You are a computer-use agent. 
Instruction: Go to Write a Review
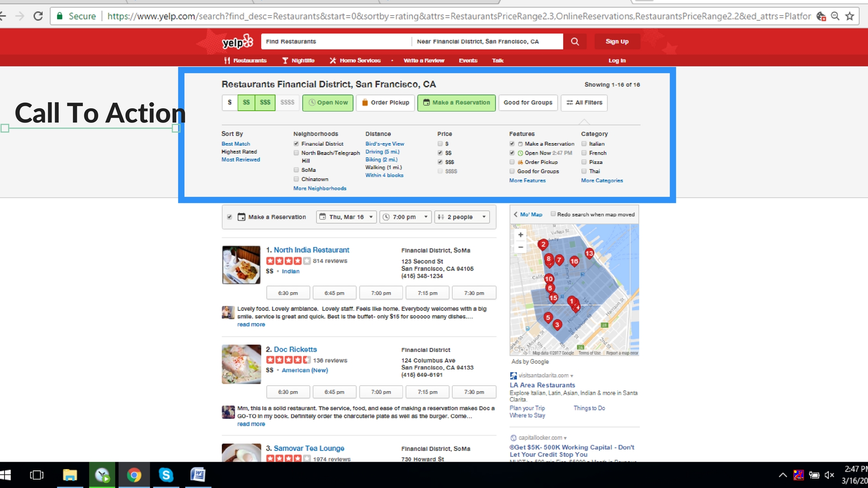tap(424, 61)
